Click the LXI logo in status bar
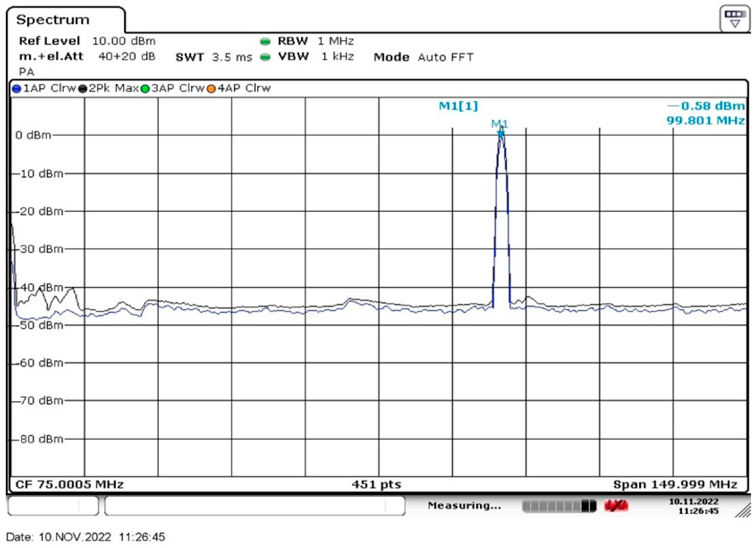Viewport: 756px width, 548px height. pos(616,506)
